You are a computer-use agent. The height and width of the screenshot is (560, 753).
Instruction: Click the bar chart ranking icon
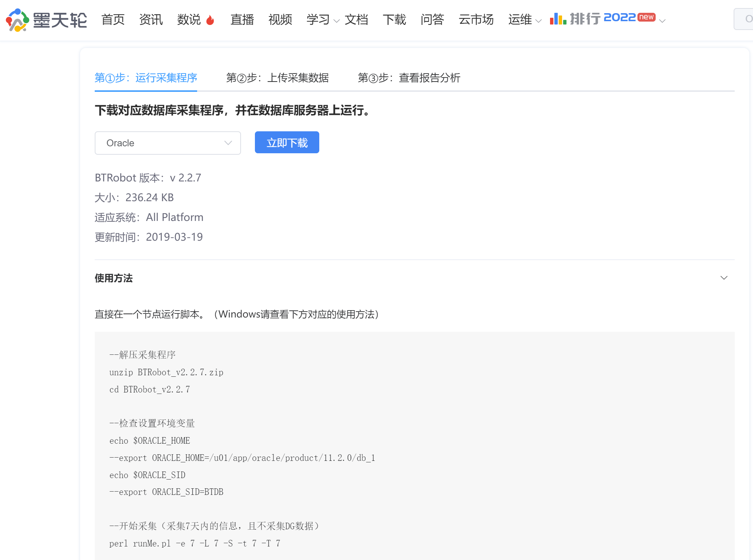coord(558,19)
